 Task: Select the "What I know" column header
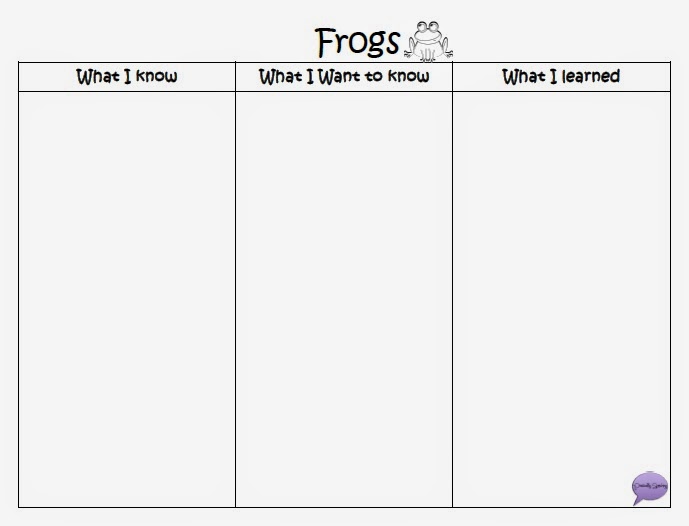click(127, 76)
